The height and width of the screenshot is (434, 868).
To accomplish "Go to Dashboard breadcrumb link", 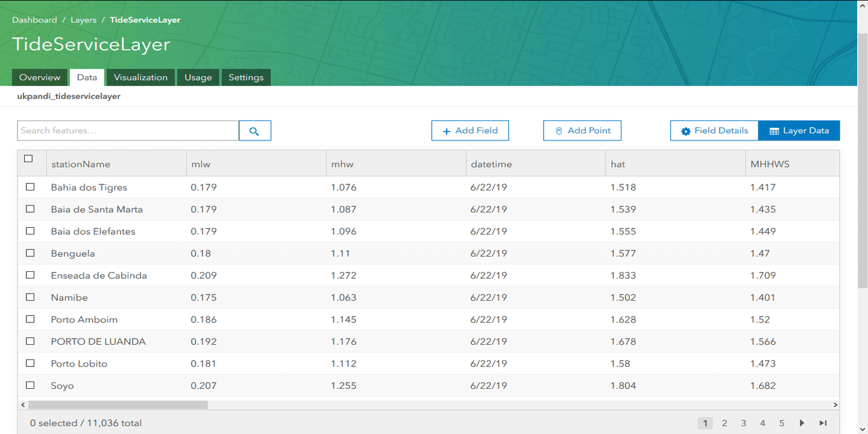I will (x=34, y=20).
